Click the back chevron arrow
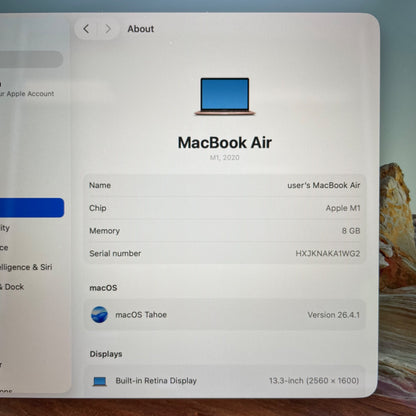 point(86,29)
